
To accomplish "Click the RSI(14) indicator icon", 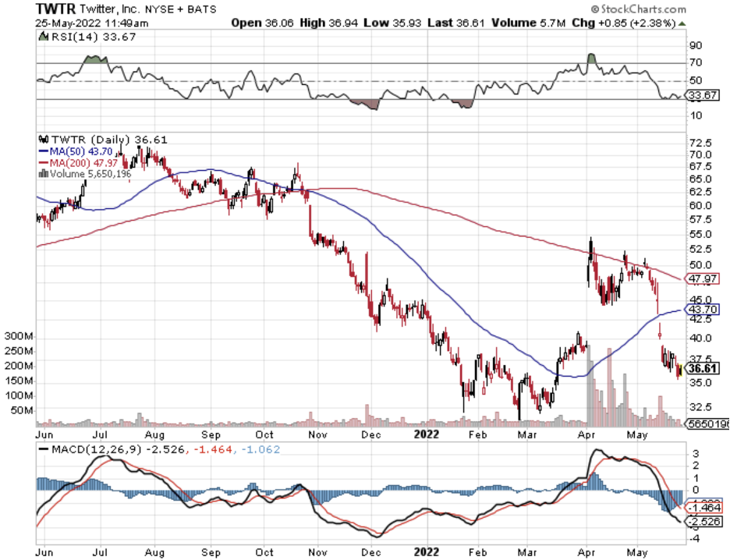I will 44,37.
